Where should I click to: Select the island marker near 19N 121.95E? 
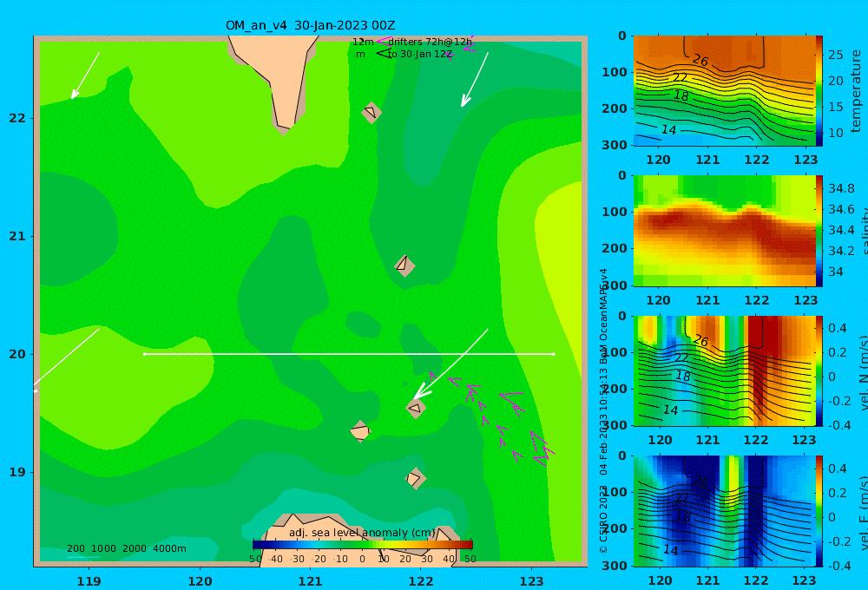(415, 478)
